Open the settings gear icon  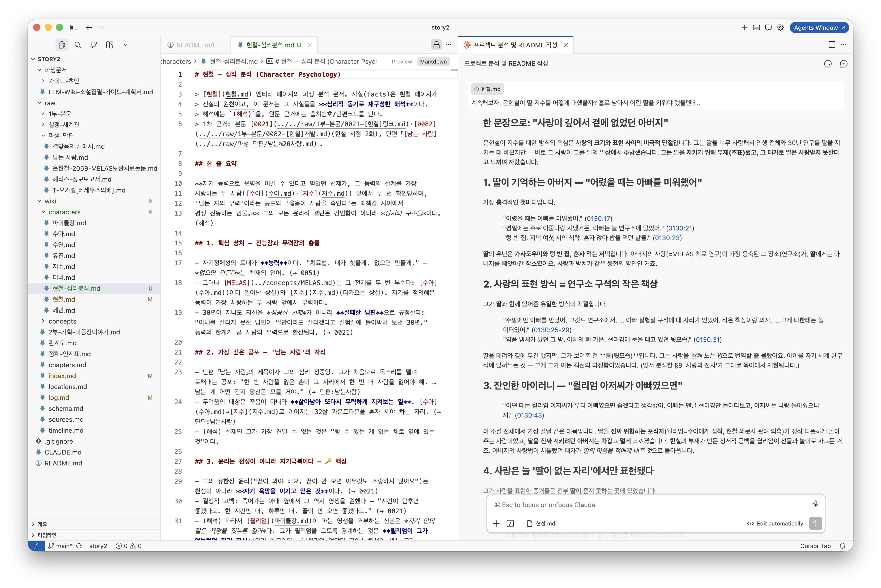[780, 27]
